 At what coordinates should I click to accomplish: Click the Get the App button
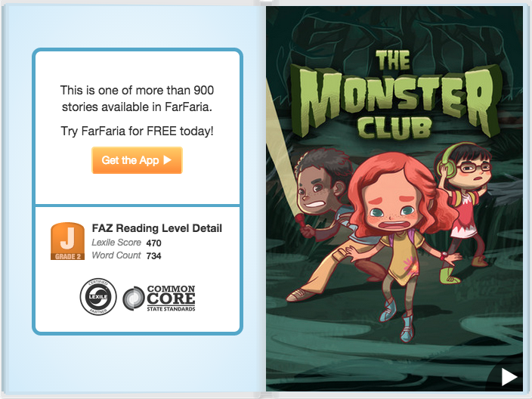click(x=137, y=160)
